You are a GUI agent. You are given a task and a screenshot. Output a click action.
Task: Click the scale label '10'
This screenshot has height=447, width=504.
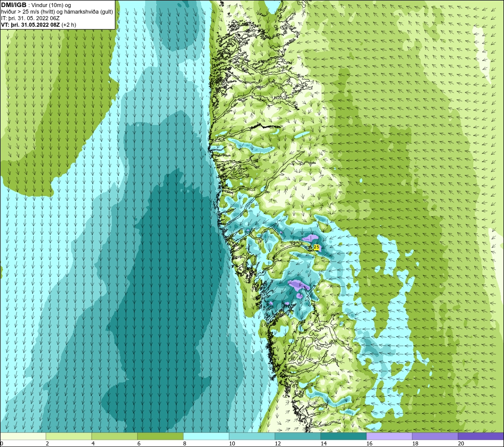click(x=232, y=443)
